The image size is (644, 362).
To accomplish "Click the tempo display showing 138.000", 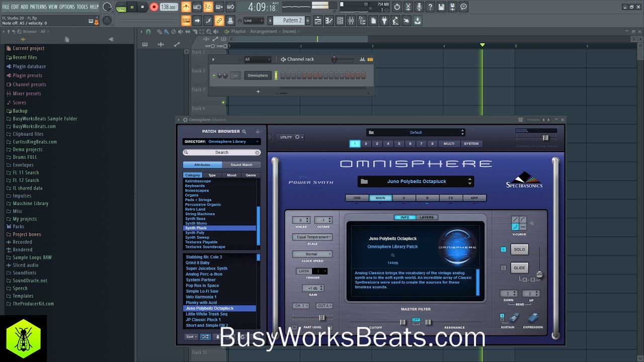I will point(169,8).
